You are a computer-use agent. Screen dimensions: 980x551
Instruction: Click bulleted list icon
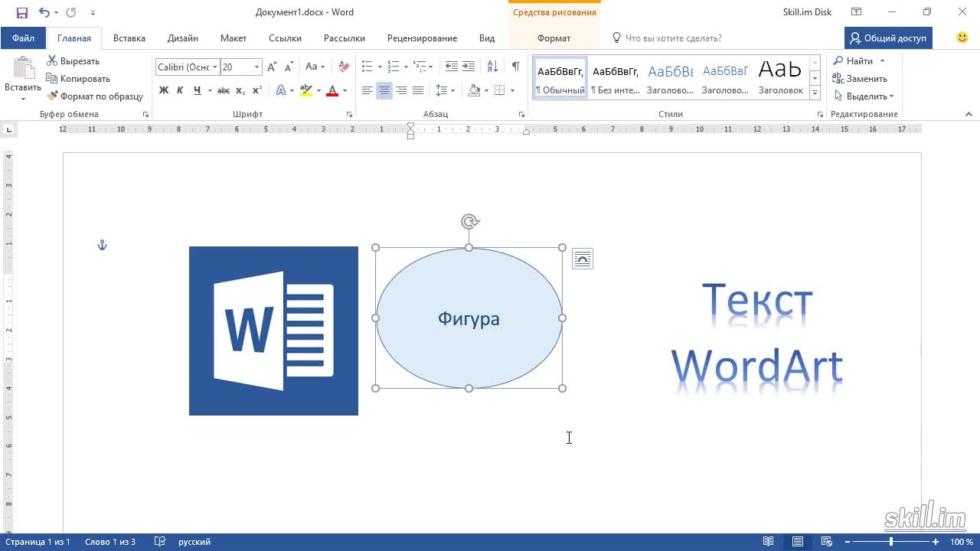coord(367,67)
